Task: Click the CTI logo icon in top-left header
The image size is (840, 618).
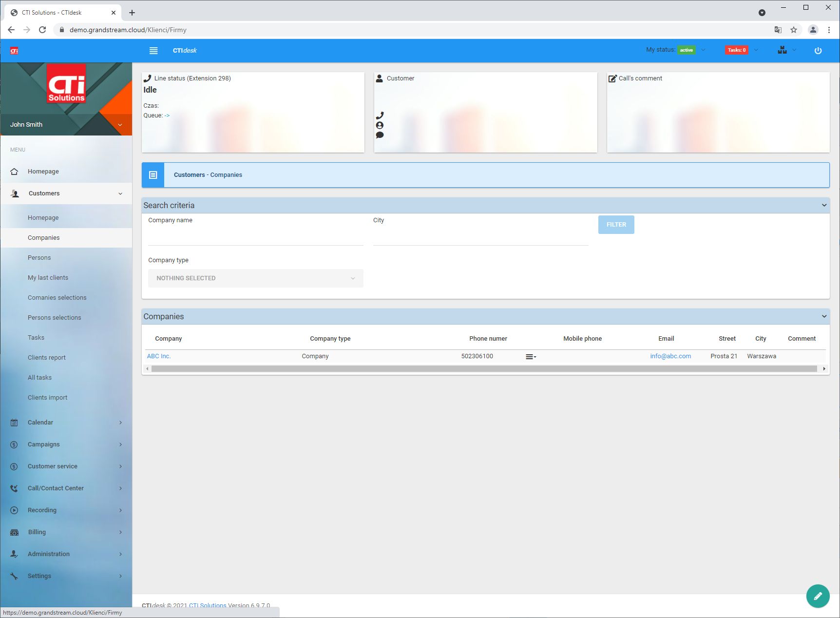Action: click(14, 51)
